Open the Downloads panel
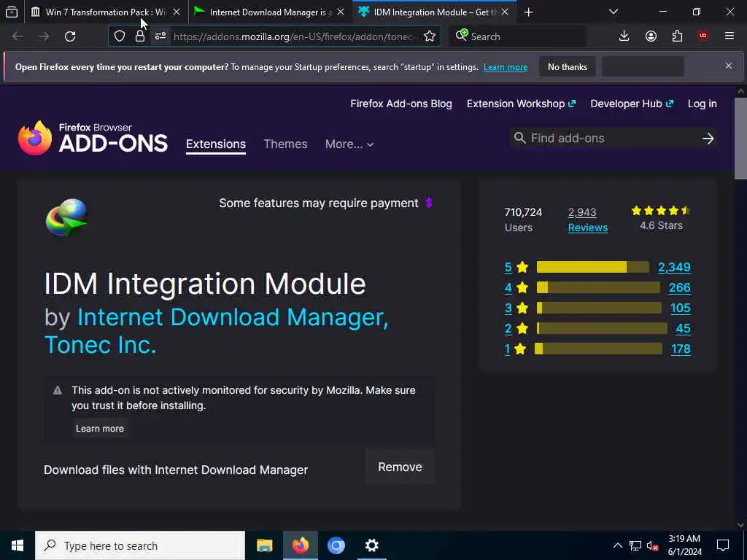Image resolution: width=747 pixels, height=560 pixels. pyautogui.click(x=624, y=36)
